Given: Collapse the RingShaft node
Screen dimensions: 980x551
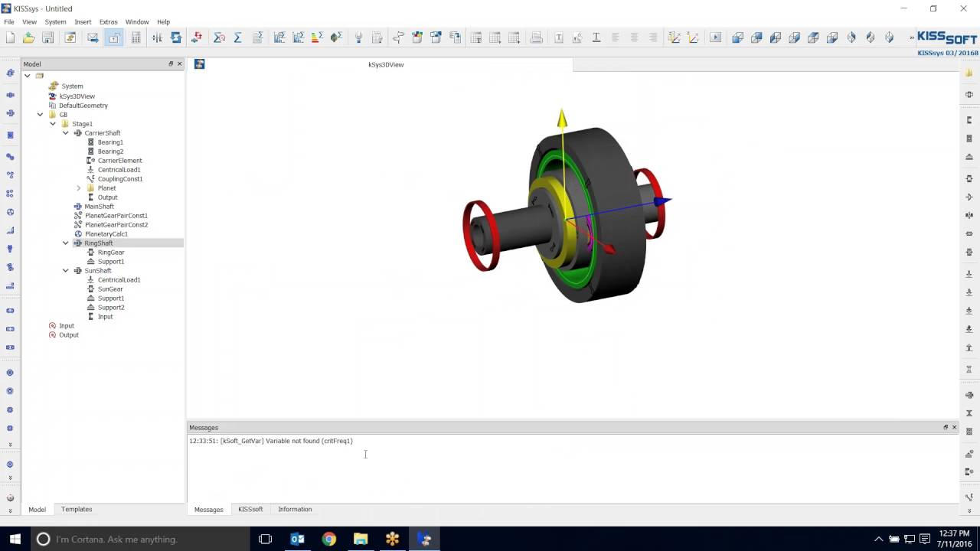Looking at the screenshot, I should coord(66,243).
